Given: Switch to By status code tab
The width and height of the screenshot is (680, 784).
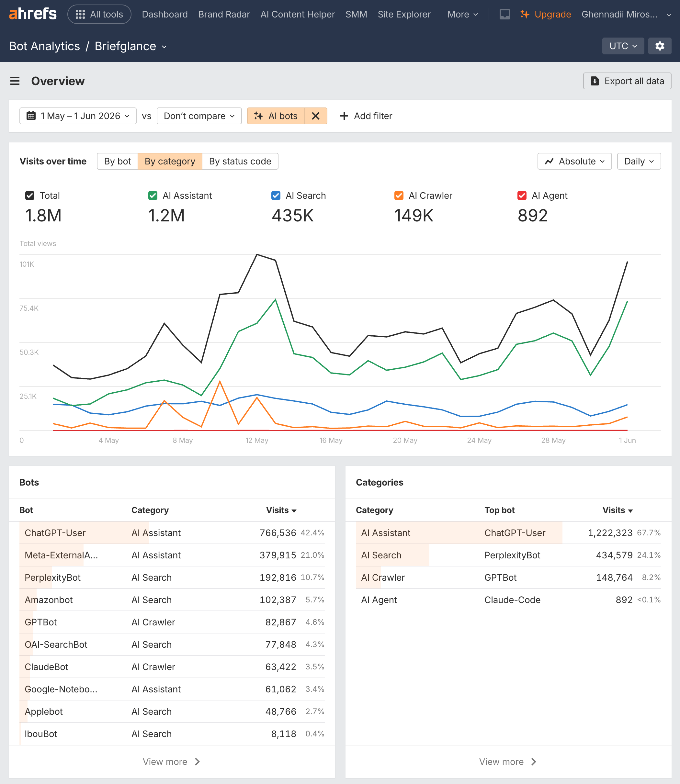Looking at the screenshot, I should pyautogui.click(x=240, y=161).
